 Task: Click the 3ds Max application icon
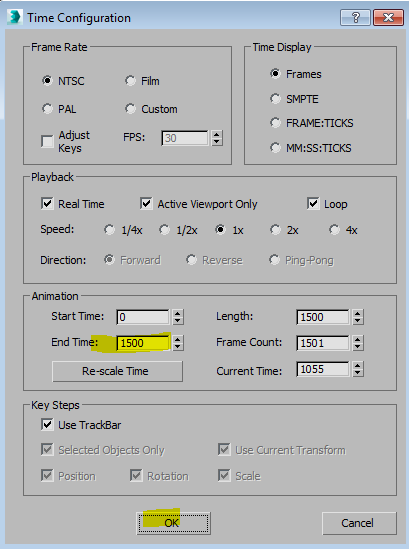[x=14, y=18]
